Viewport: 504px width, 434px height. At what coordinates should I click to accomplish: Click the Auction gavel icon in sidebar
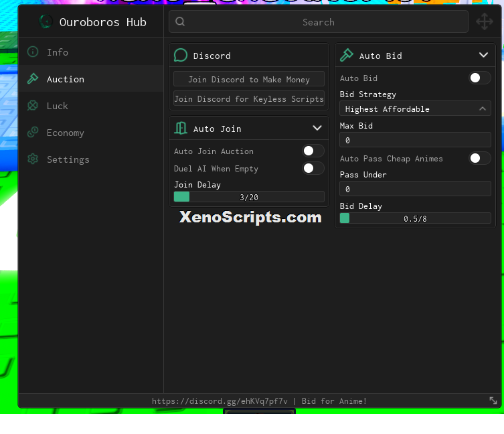(33, 79)
